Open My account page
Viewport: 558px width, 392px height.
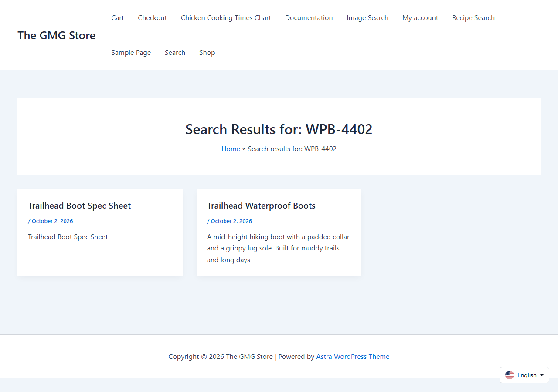pos(420,18)
